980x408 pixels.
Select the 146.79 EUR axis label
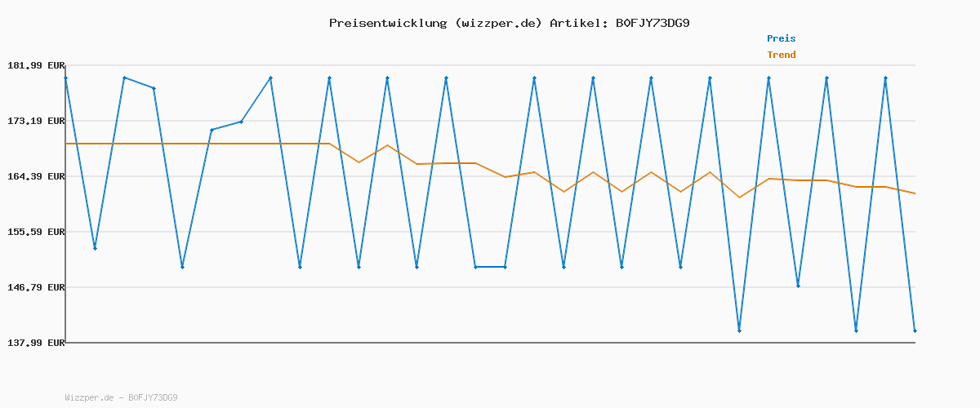point(34,287)
